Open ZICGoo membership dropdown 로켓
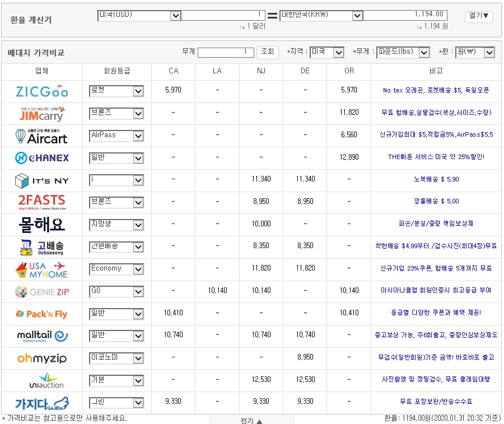504x424 pixels. [116, 91]
